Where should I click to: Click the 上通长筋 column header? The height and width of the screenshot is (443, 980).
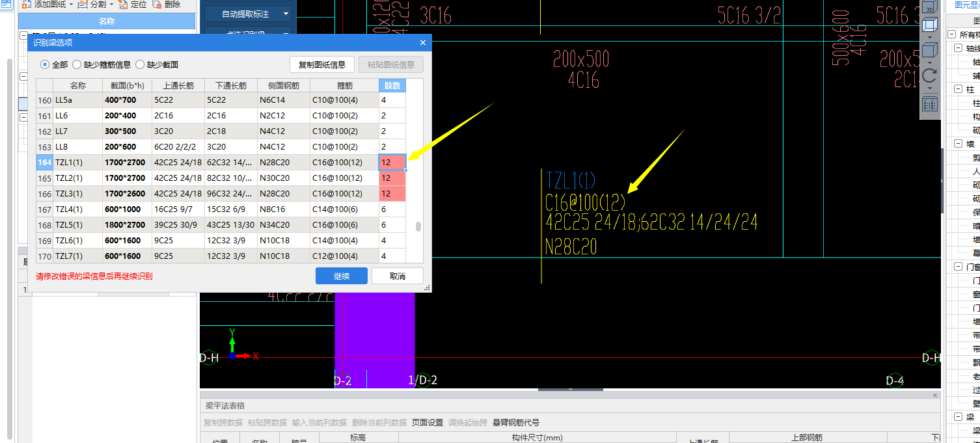178,85
